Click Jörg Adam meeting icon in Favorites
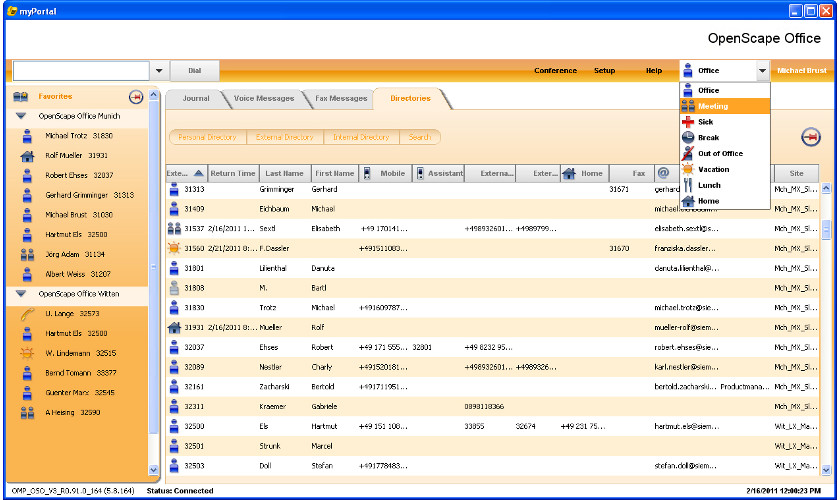Viewport: 840px width, 500px height. [27, 255]
